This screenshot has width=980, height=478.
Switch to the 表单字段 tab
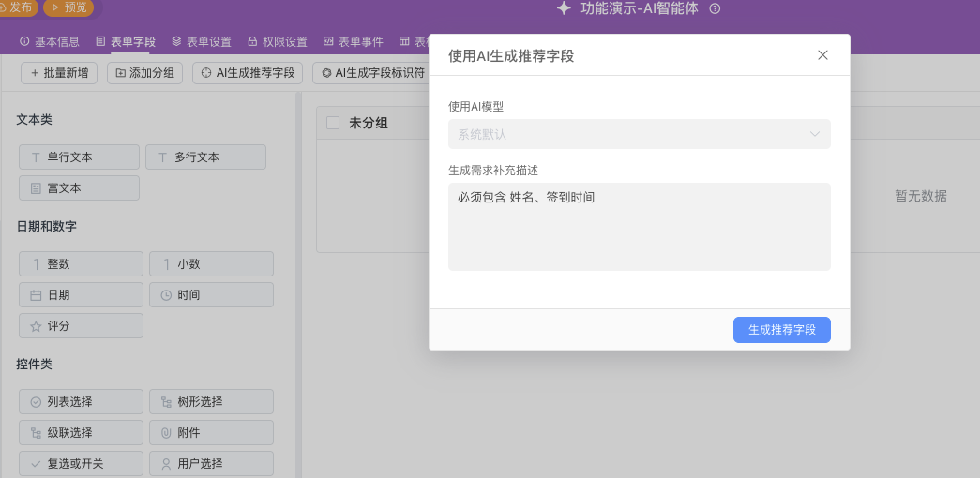point(126,42)
